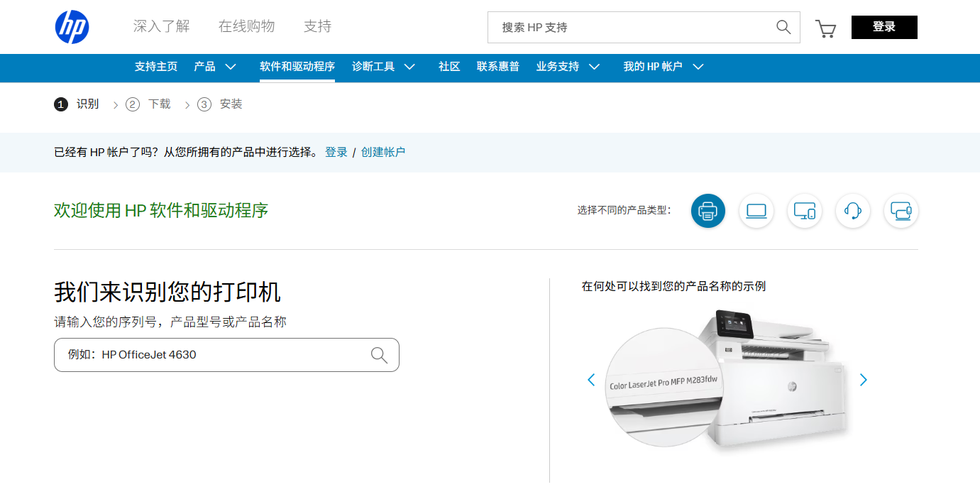980x504 pixels.
Task: Select the desktop product type icon
Action: tap(805, 211)
